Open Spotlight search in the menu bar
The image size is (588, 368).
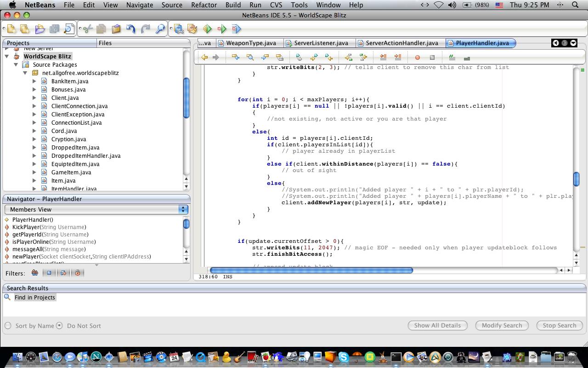[575, 5]
